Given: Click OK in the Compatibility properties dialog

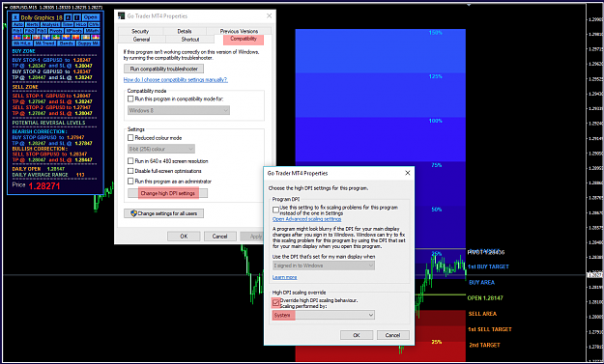Looking at the screenshot, I should [x=184, y=237].
